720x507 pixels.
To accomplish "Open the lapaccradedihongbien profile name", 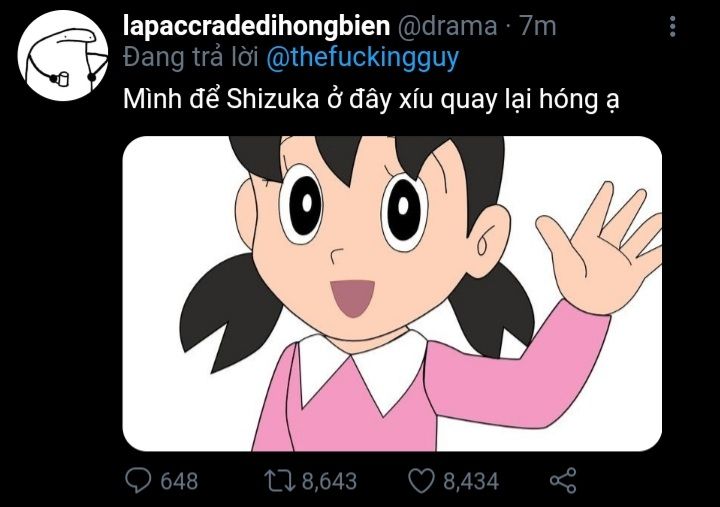I will [x=256, y=26].
